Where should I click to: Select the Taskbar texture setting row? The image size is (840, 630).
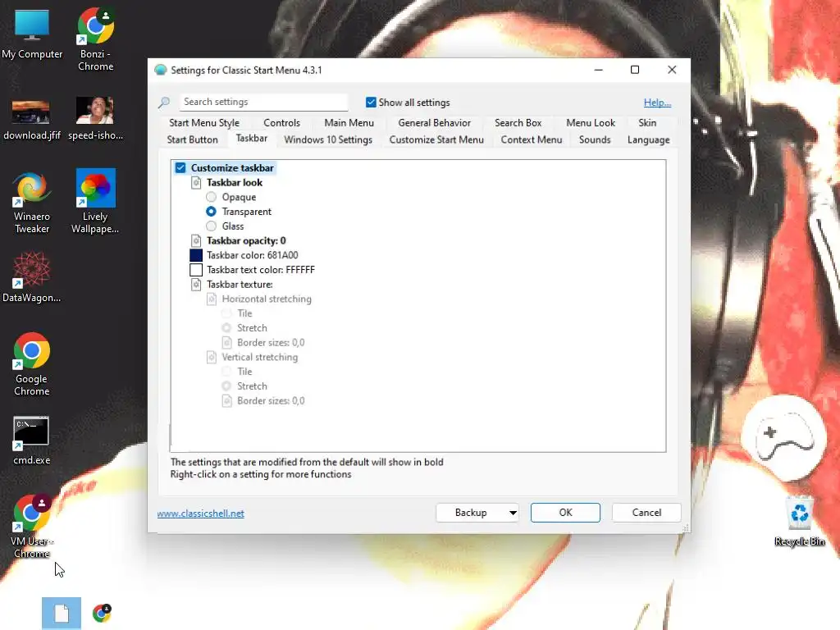click(x=240, y=285)
